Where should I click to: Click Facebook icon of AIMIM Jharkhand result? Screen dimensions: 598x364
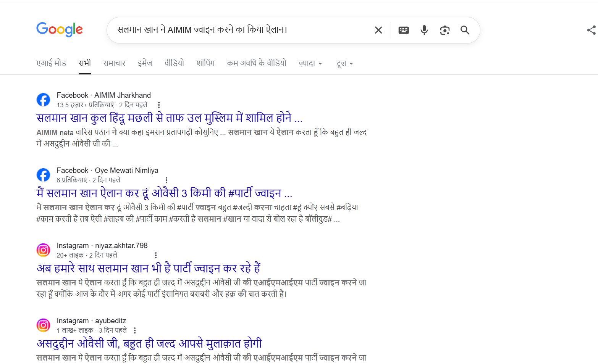pyautogui.click(x=43, y=100)
